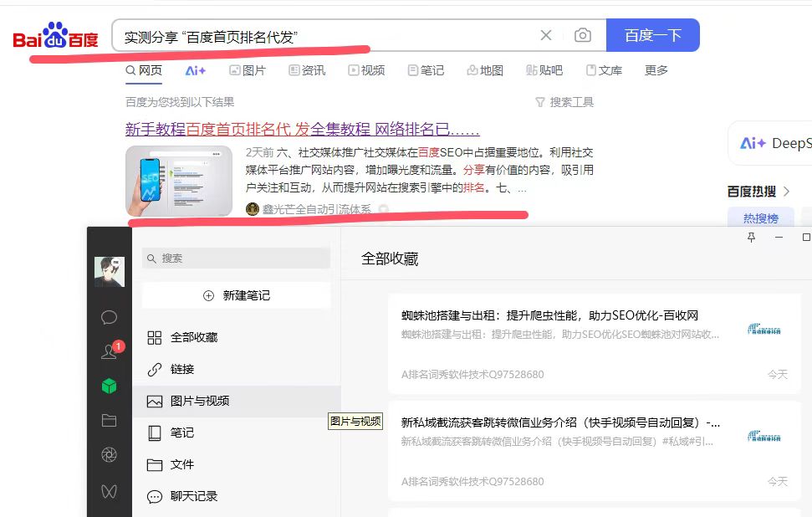This screenshot has width=812, height=517.
Task: Open the WeChat Channels butterfly icon
Action: point(109,490)
